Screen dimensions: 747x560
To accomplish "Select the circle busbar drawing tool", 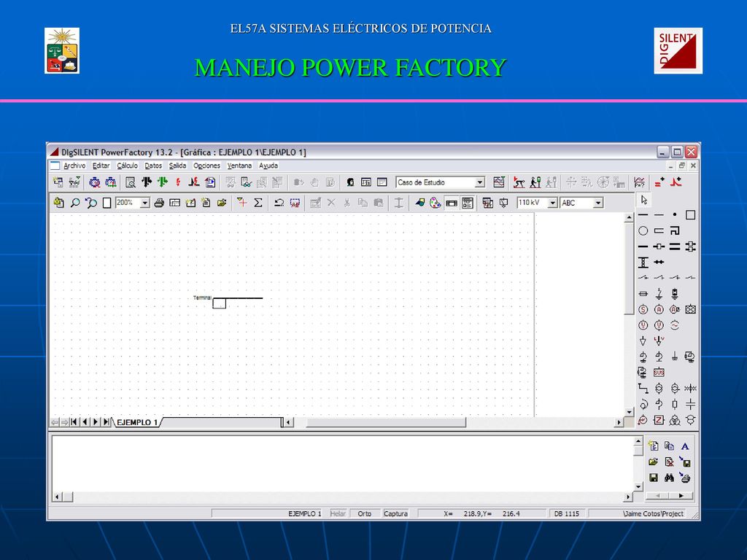I will (643, 231).
